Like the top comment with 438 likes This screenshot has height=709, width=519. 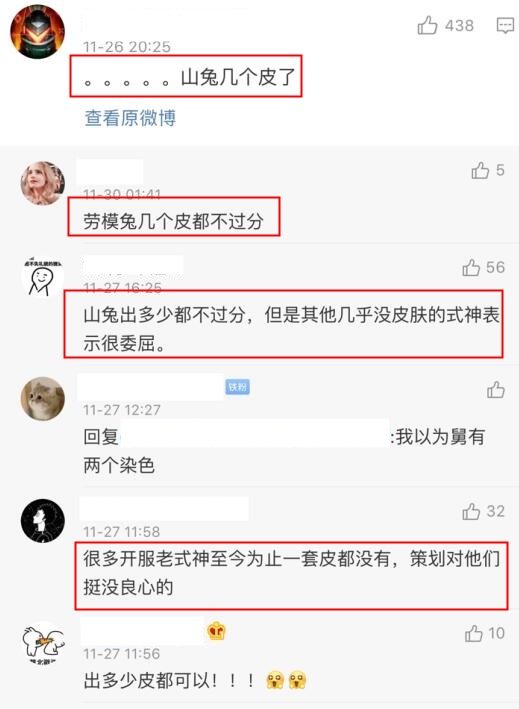coord(427,25)
